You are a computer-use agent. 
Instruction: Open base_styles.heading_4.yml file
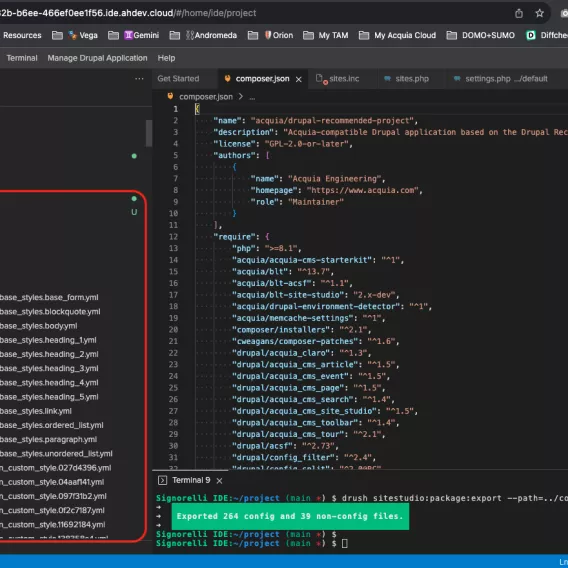49,383
